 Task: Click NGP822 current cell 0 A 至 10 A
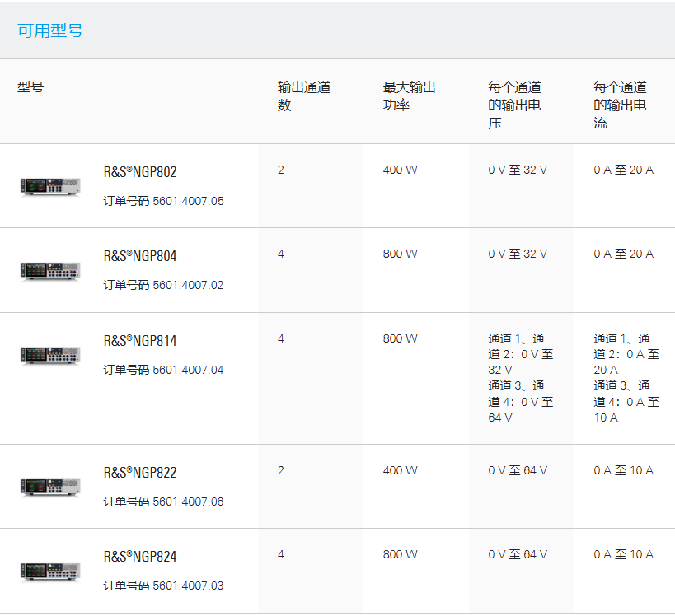[623, 470]
